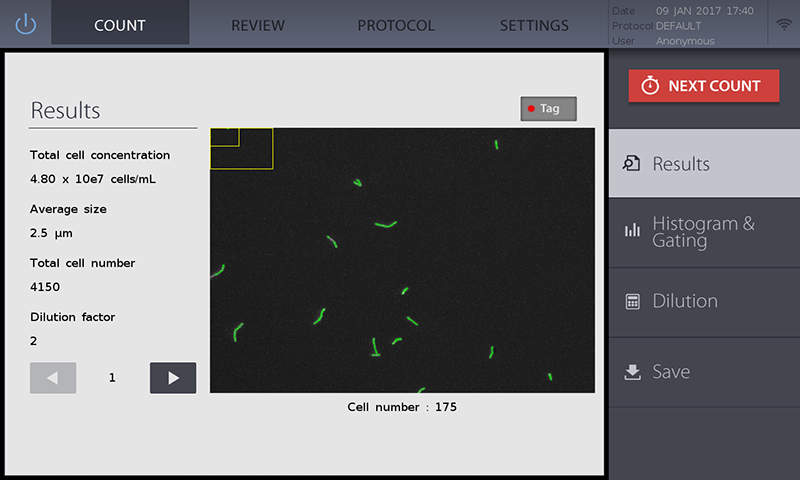This screenshot has height=480, width=800.
Task: Click the page number '1' between the arrows
Action: click(x=112, y=377)
